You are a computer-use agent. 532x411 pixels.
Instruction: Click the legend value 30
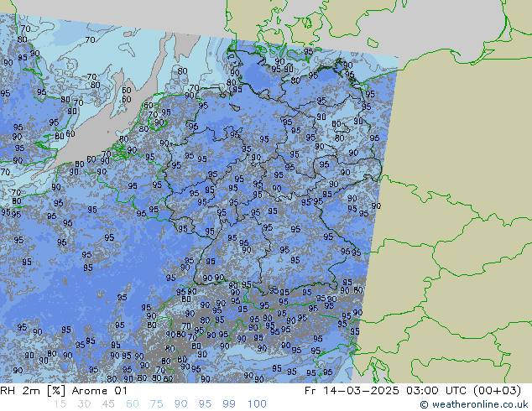pos(84,404)
